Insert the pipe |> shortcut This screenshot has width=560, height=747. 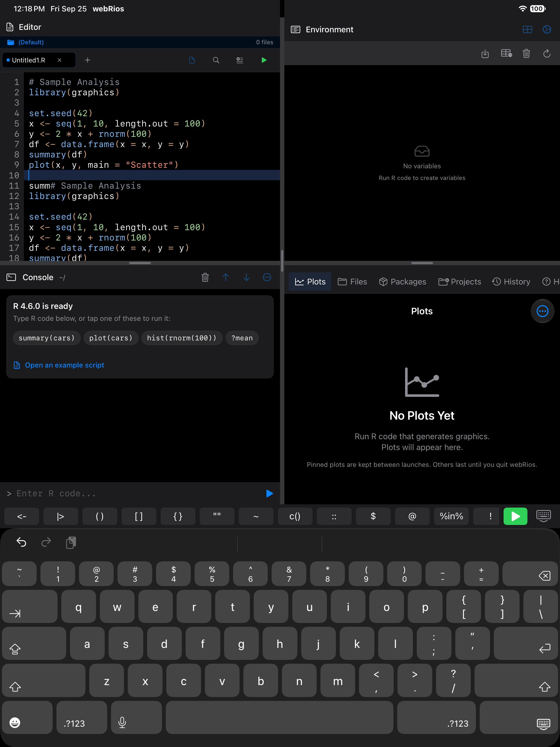point(61,516)
